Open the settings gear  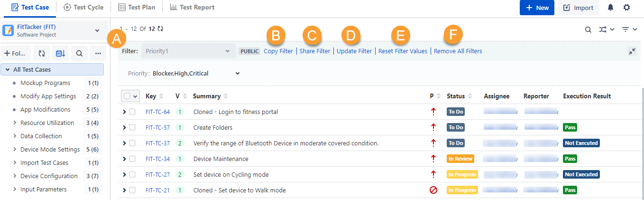(x=626, y=8)
